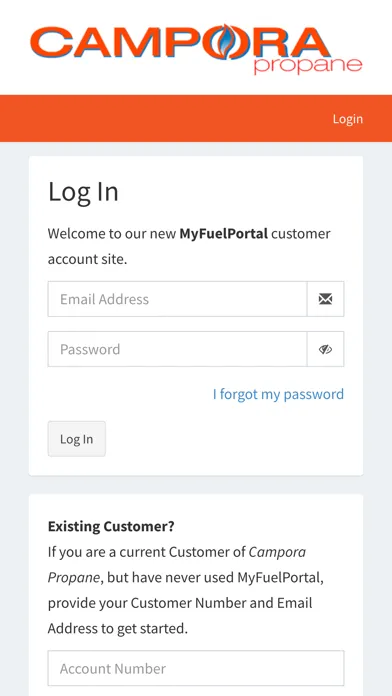Screen dimensions: 392x696
Task: Follow the 'I forgot my password' link
Action: tap(278, 394)
